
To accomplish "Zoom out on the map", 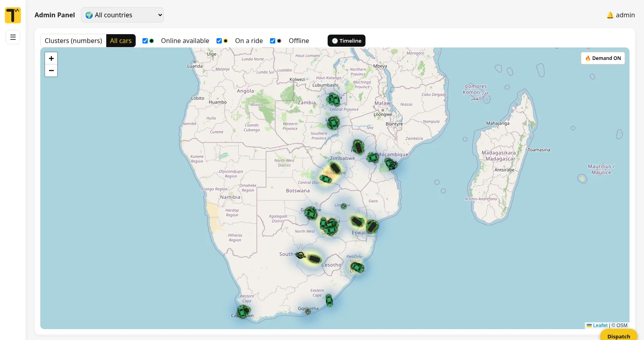I will pyautogui.click(x=51, y=70).
